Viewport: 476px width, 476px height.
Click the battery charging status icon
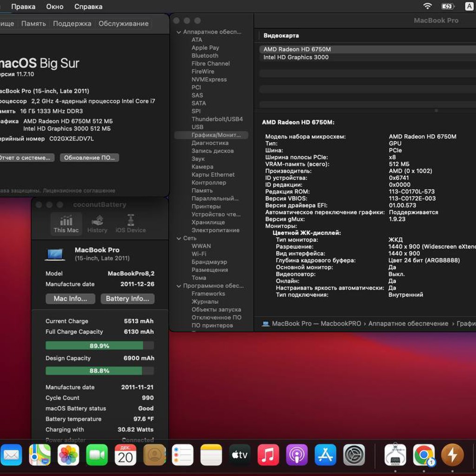tap(448, 7)
